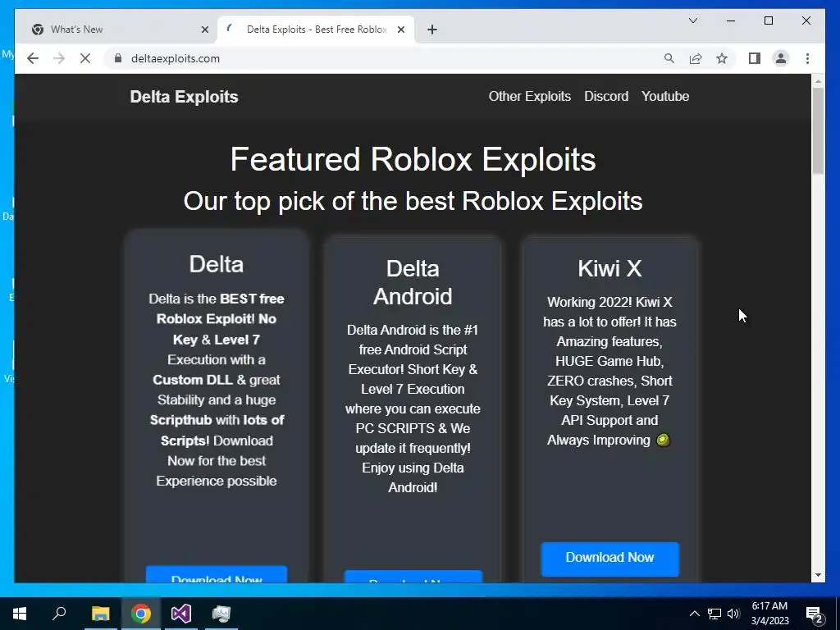840x630 pixels.
Task: Go back to the previous page
Action: click(x=33, y=58)
